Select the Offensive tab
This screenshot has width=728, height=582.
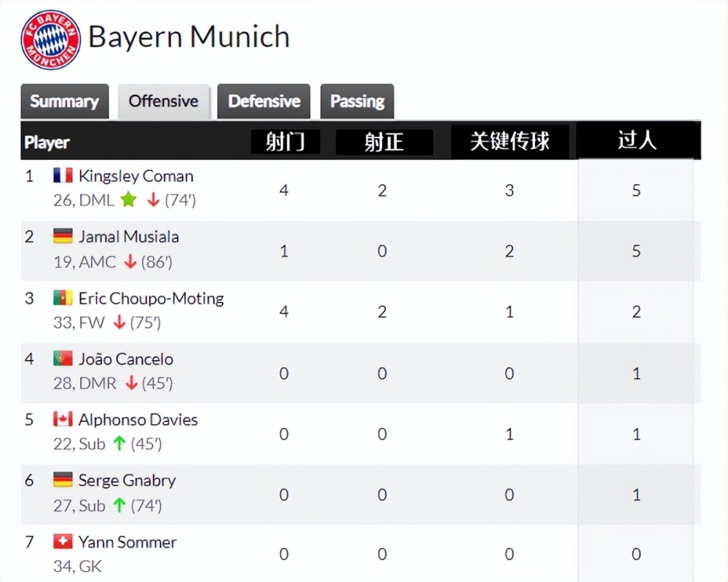point(163,101)
